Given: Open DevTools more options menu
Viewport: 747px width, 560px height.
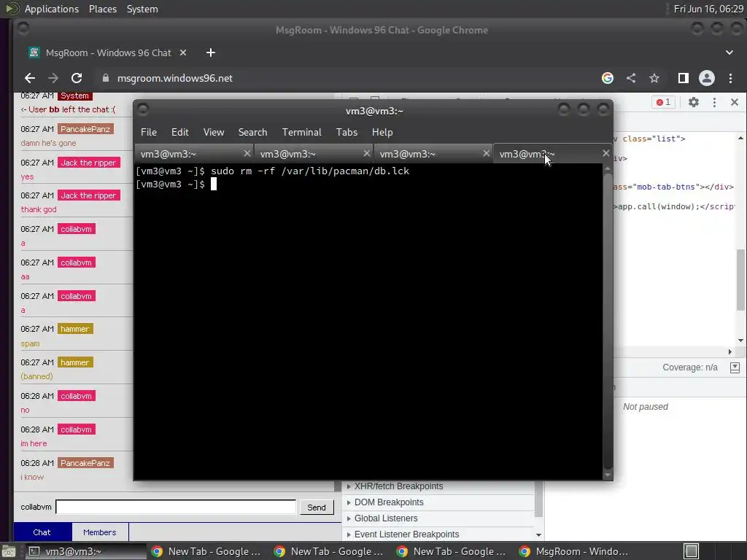Looking at the screenshot, I should (x=714, y=102).
